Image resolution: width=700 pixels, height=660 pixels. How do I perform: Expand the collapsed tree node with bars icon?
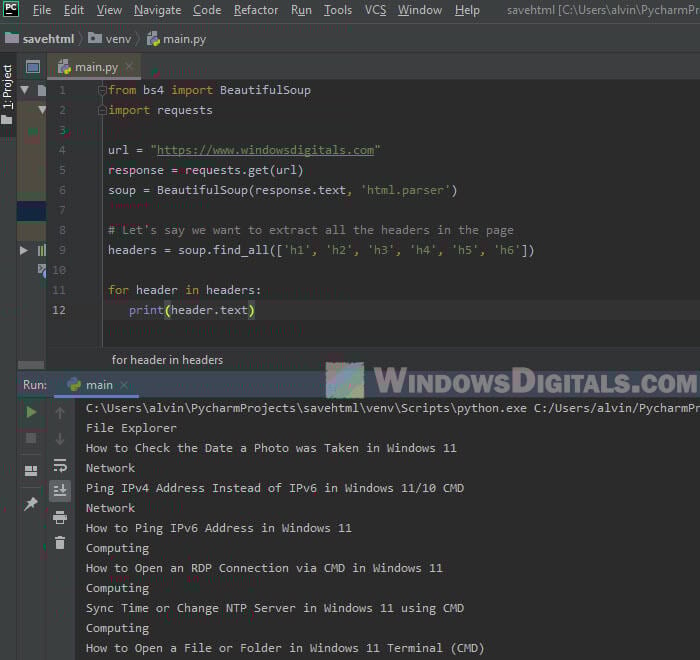tap(24, 251)
